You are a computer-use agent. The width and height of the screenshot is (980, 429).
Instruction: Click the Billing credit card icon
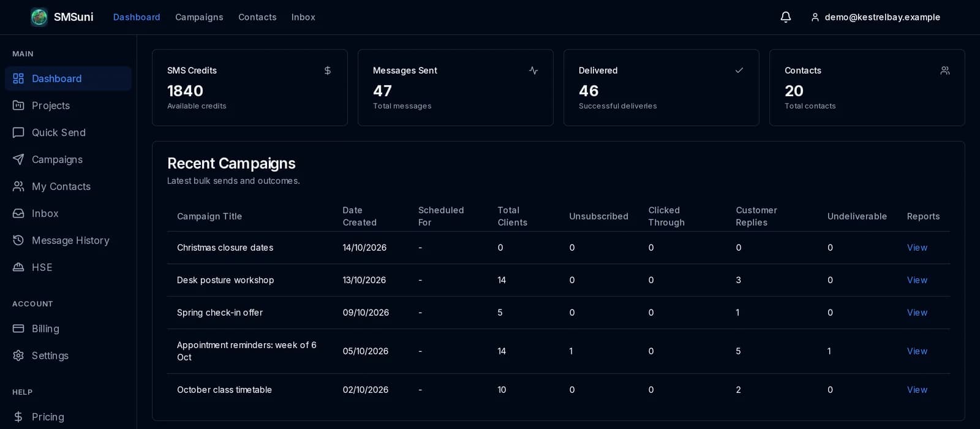(18, 328)
